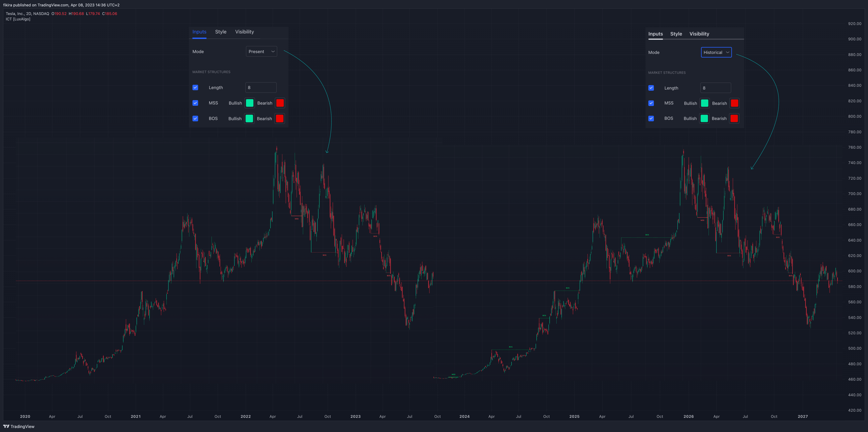Toggle MSS checkbox in right panel
Viewport: 868px width, 432px height.
651,103
